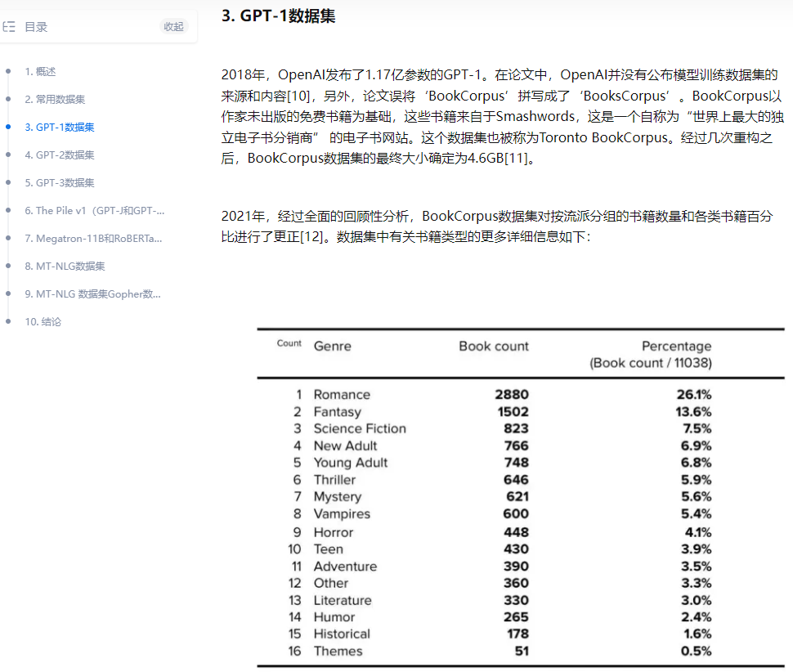The image size is (793, 672).
Task: Click book count value 621
Action: [x=517, y=496]
